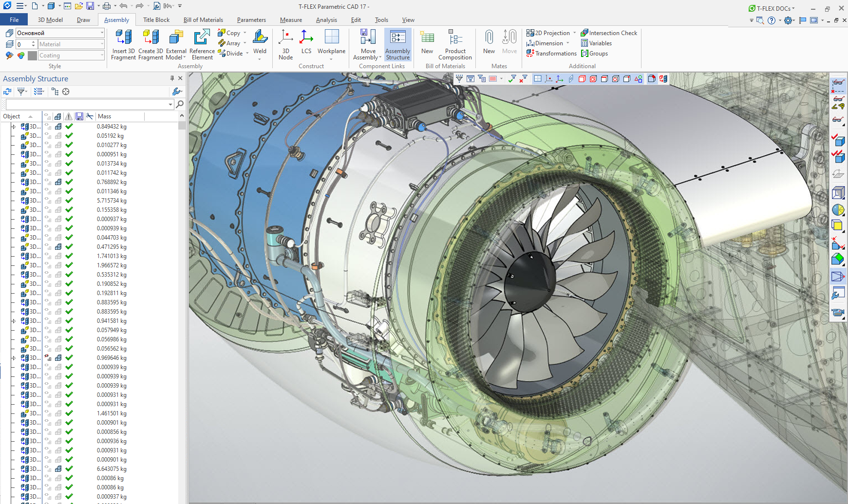Close the Assembly Structure panel
848x504 pixels.
coord(180,78)
